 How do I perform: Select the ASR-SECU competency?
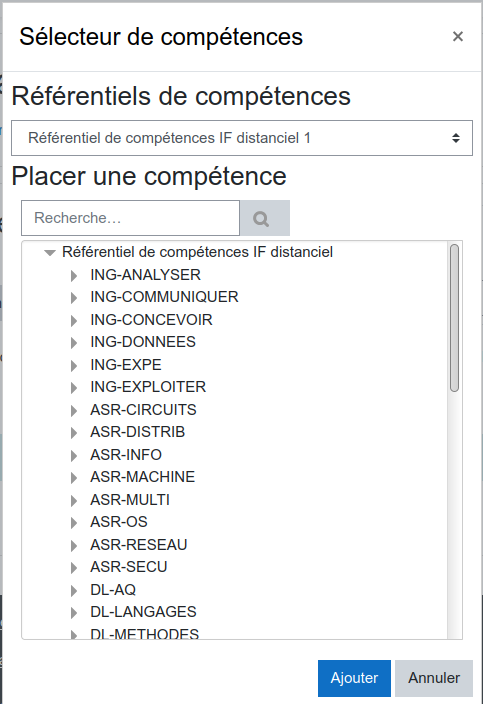pyautogui.click(x=129, y=567)
